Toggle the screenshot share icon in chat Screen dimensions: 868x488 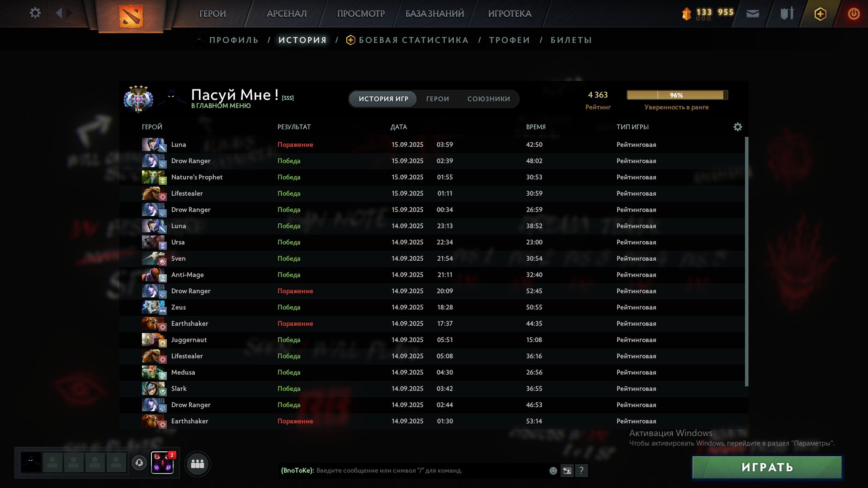pos(567,471)
